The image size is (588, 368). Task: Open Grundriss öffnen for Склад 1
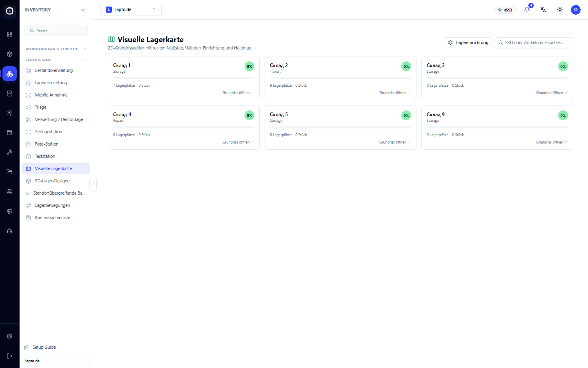[238, 93]
